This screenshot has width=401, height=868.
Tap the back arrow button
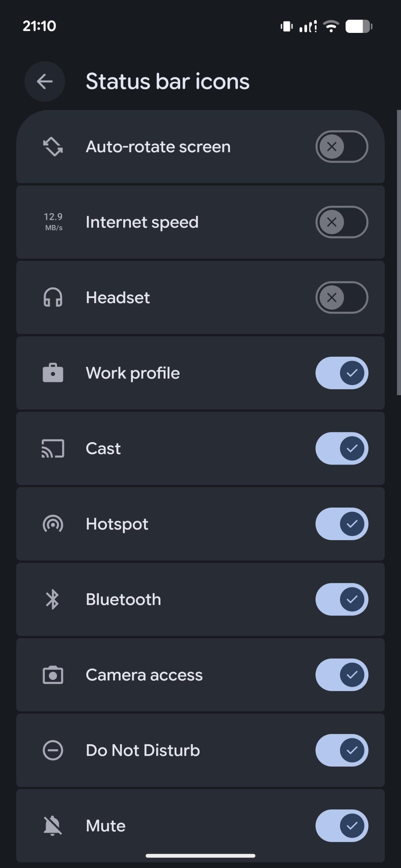pyautogui.click(x=45, y=81)
